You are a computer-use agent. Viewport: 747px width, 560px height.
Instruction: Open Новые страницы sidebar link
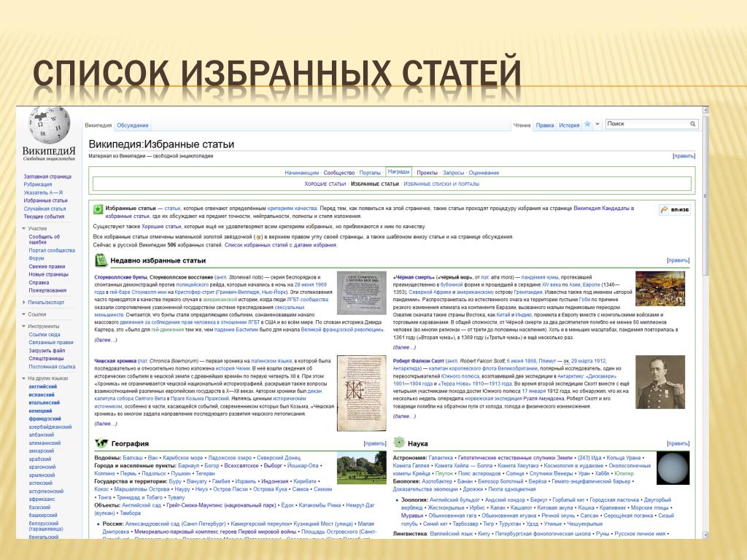pyautogui.click(x=48, y=274)
